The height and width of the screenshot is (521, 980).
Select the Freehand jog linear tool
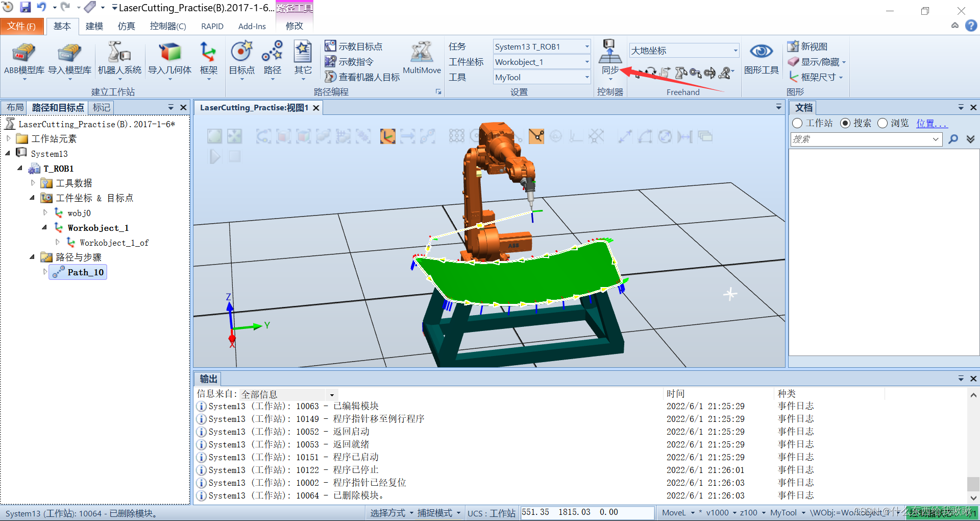(695, 73)
